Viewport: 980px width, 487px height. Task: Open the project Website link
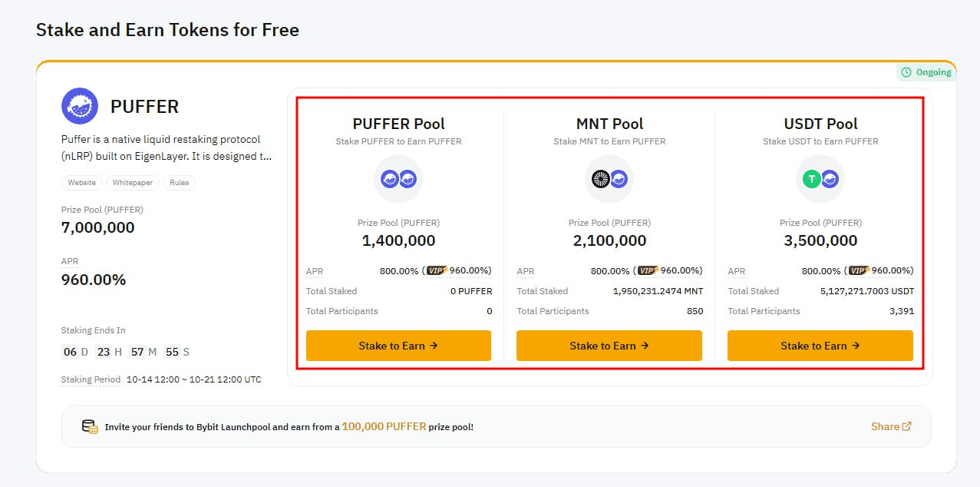coord(82,183)
